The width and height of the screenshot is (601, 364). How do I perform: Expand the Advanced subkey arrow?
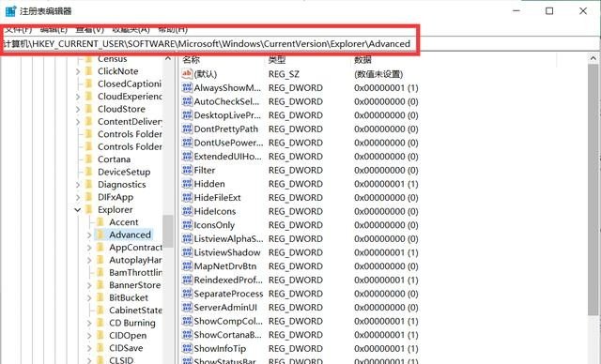click(x=89, y=235)
